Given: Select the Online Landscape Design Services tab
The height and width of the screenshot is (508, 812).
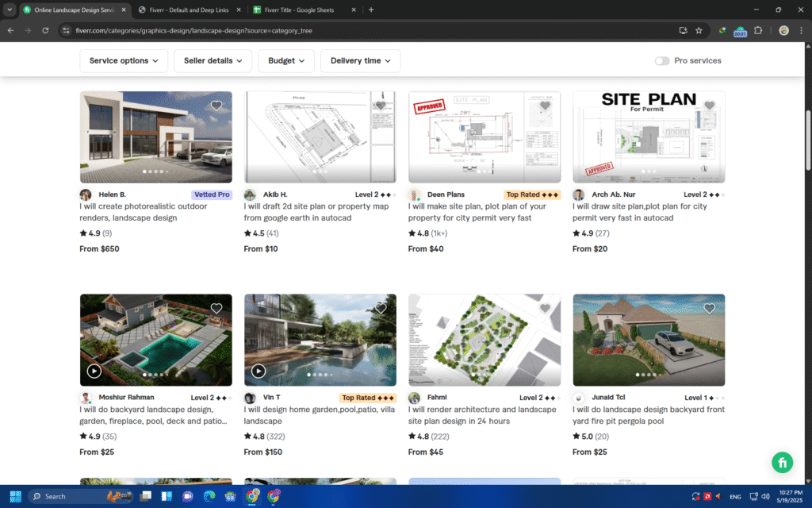Looking at the screenshot, I should (x=75, y=10).
